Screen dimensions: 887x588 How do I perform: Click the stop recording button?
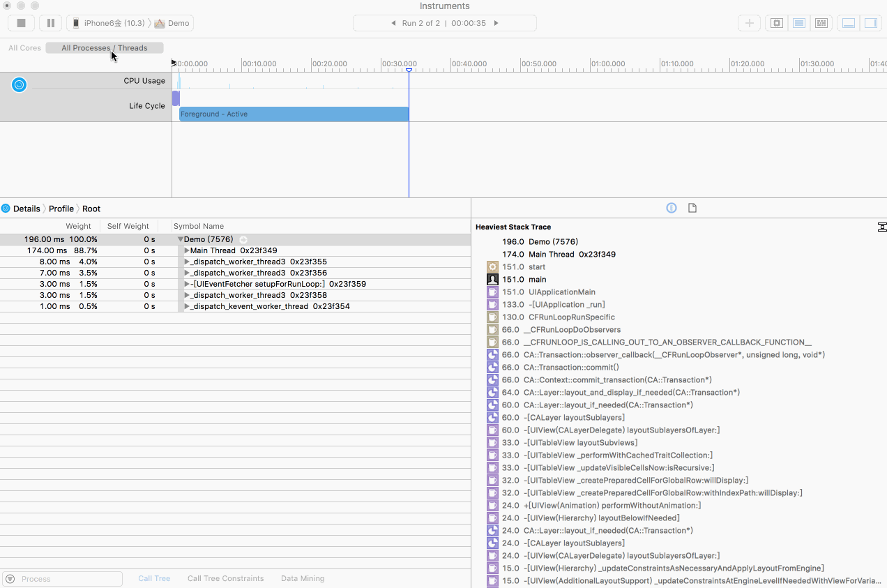22,23
